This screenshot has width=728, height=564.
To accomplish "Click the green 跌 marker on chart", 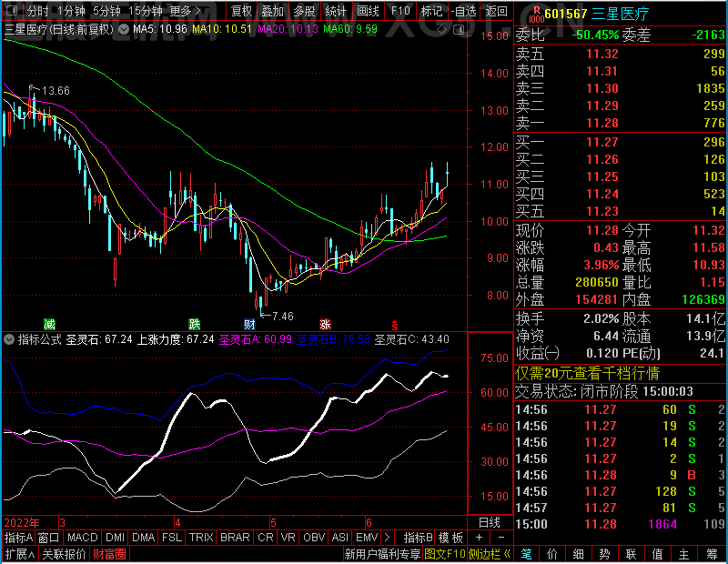I will pos(194,324).
